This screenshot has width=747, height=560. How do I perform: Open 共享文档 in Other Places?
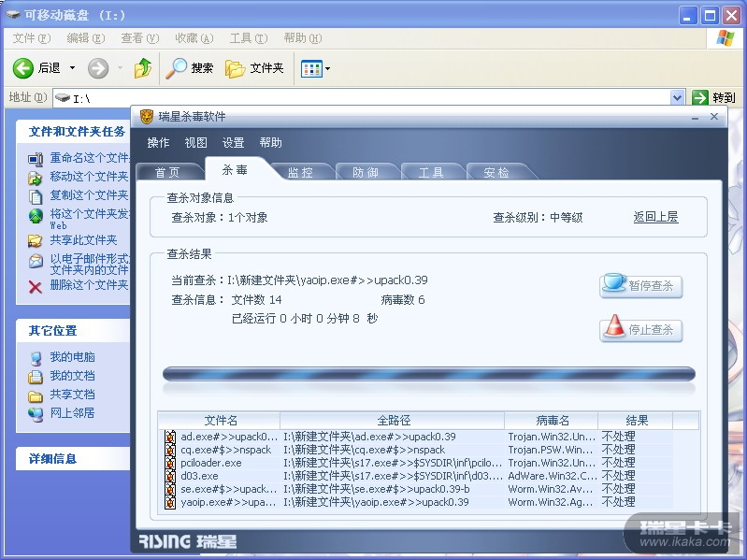pyautogui.click(x=72, y=395)
